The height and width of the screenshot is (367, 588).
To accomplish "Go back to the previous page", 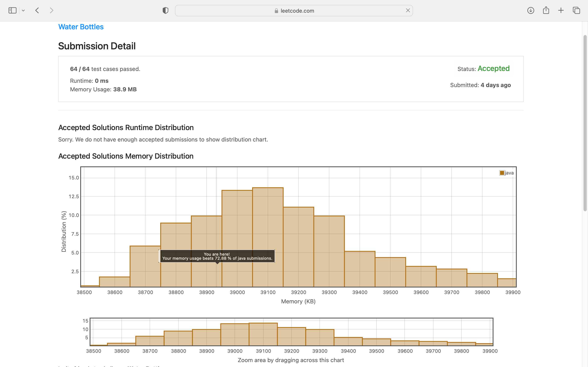I will pos(37,10).
